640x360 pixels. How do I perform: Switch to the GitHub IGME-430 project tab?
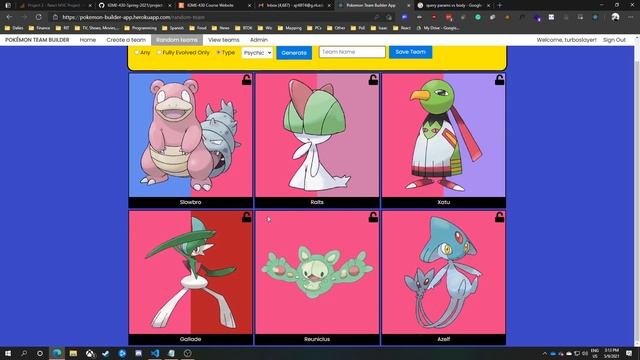coord(135,5)
